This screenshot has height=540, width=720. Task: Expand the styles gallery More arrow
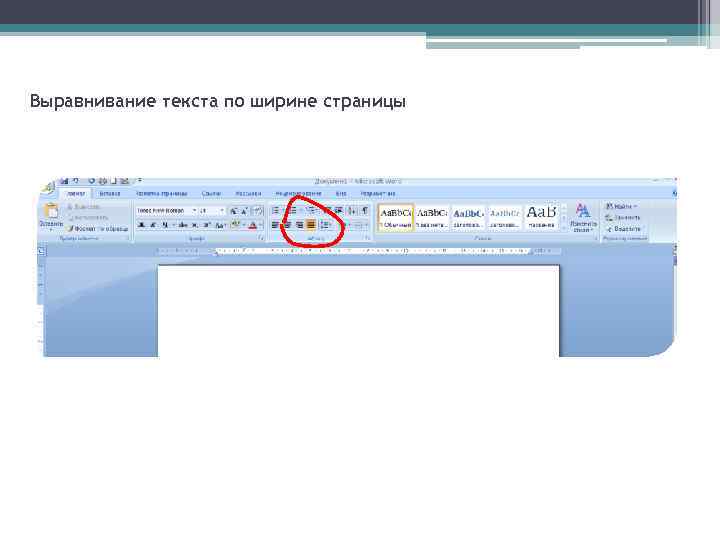(x=564, y=227)
